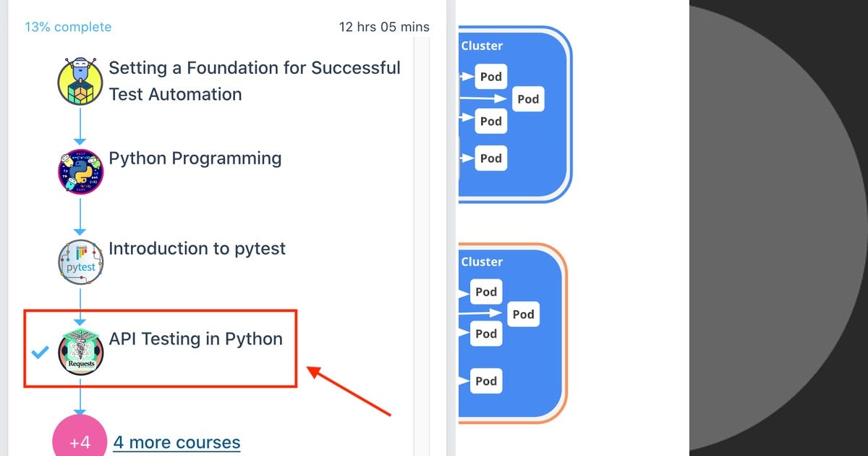Expand the orange-bordered Cluster container
Screen dimensions: 868x456
coord(510,329)
